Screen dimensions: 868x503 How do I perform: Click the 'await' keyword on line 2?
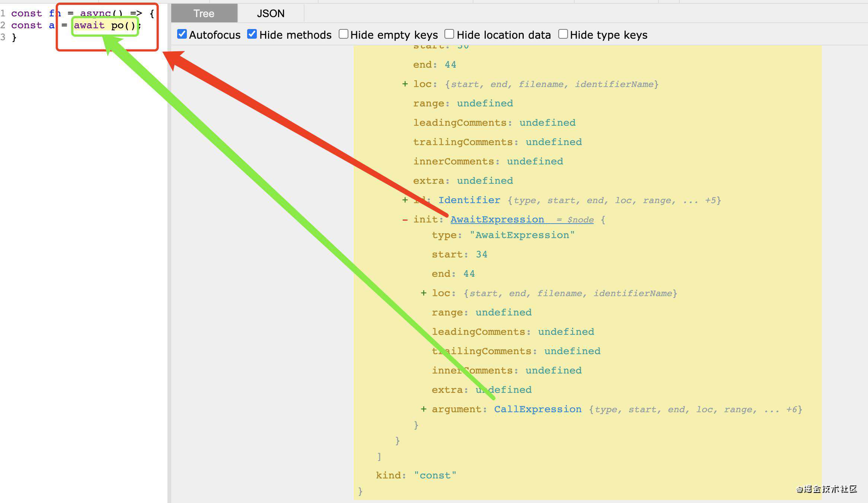[x=89, y=25]
